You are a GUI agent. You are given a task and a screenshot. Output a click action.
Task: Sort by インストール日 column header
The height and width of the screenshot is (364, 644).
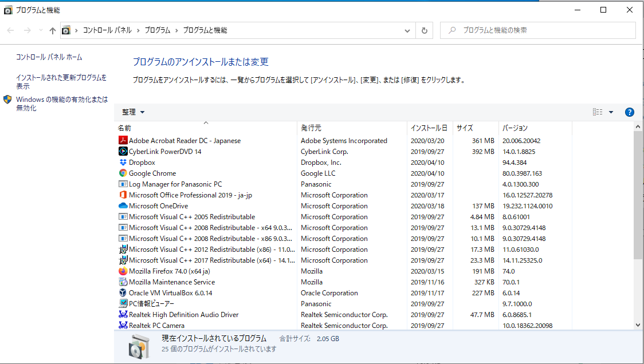coord(430,128)
